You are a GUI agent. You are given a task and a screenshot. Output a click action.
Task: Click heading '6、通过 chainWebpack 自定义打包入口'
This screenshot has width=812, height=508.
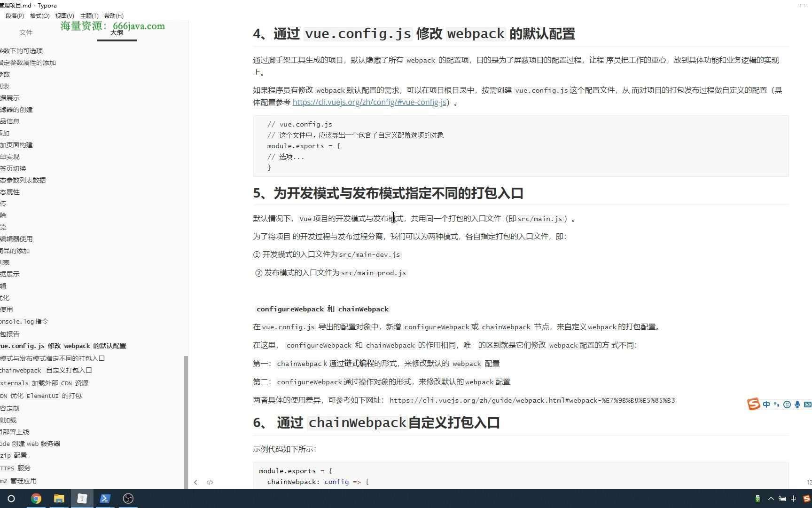point(376,423)
